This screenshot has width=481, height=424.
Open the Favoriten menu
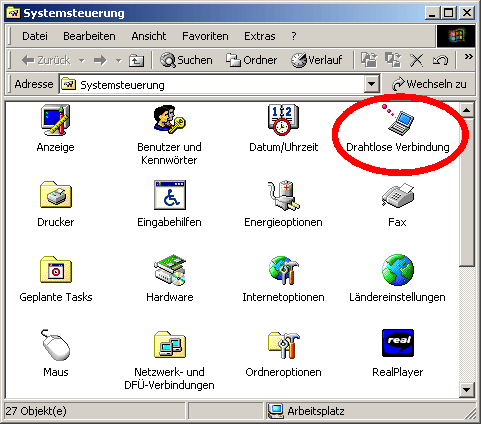pos(205,36)
